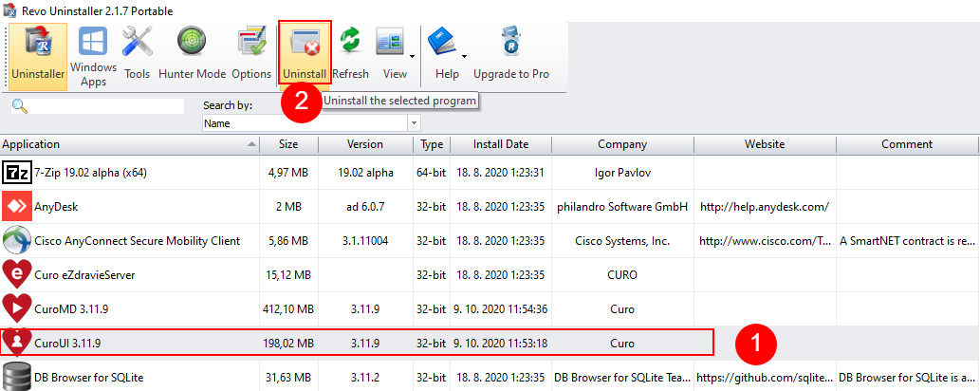The height and width of the screenshot is (391, 980).
Task: Select the AnyDesk entry name
Action: 56,207
